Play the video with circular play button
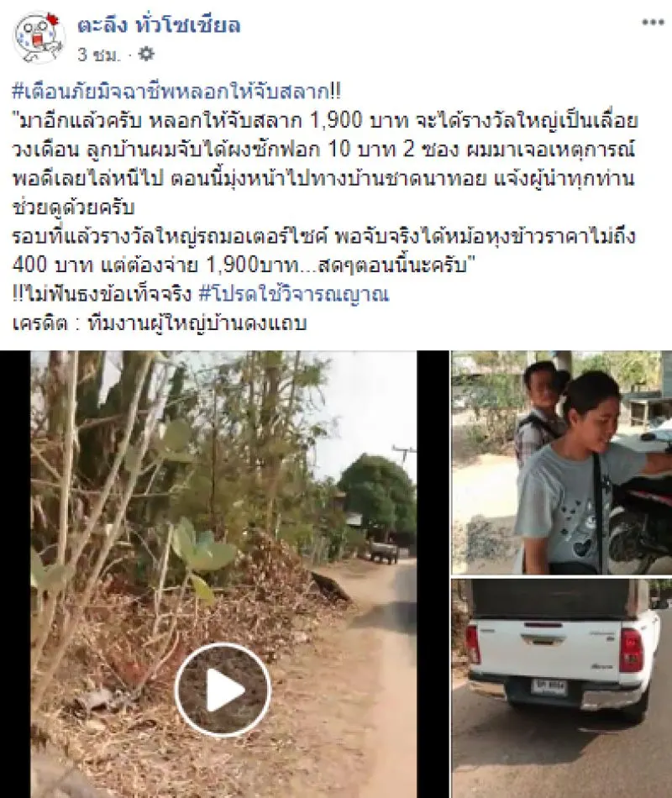Image resolution: width=672 pixels, height=798 pixels. click(223, 690)
